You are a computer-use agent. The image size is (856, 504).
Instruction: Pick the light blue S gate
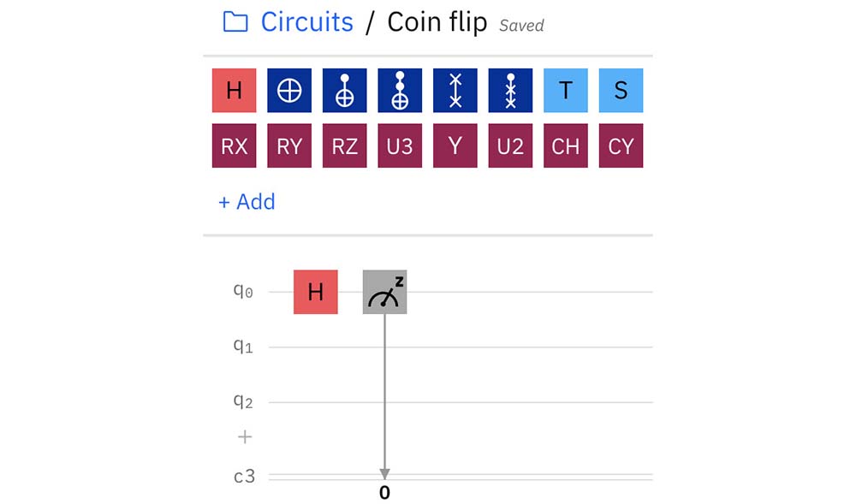coord(621,91)
